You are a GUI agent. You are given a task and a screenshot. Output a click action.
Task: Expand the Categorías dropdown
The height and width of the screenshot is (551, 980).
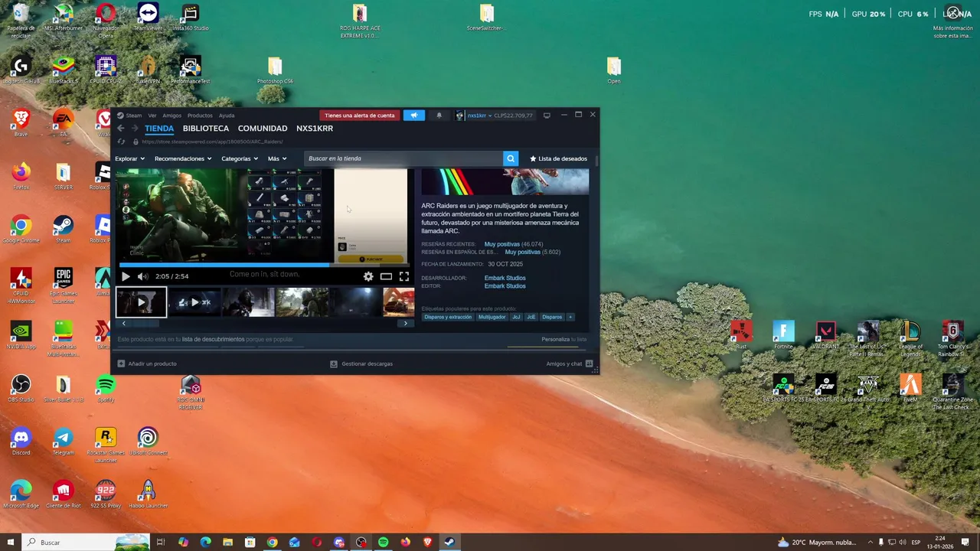tap(240, 158)
